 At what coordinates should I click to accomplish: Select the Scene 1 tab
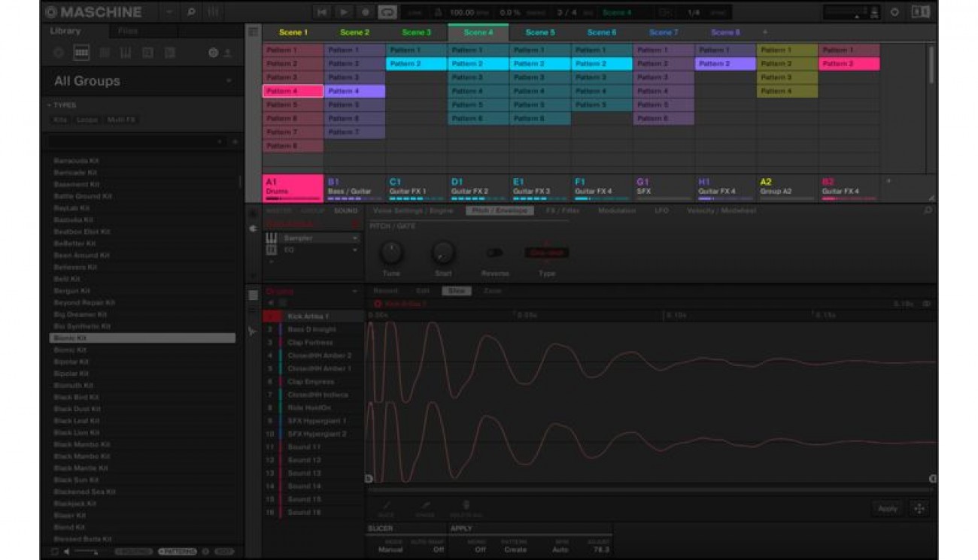(293, 32)
